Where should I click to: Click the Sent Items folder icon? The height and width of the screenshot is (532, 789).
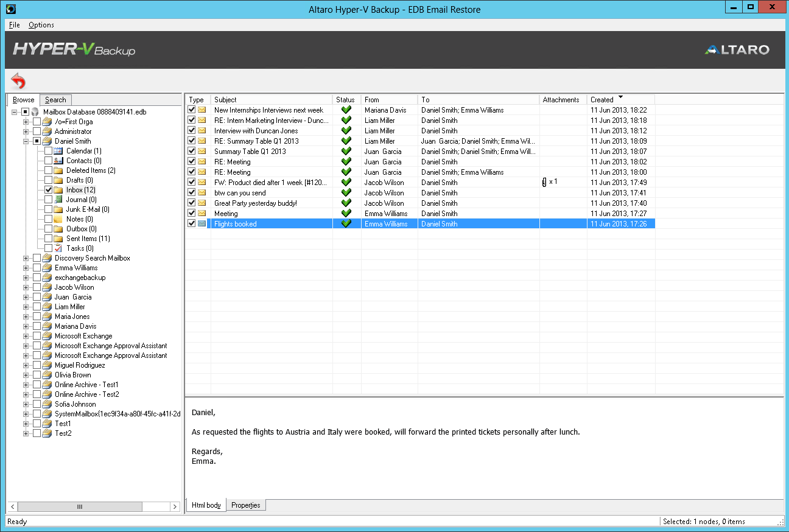[58, 239]
